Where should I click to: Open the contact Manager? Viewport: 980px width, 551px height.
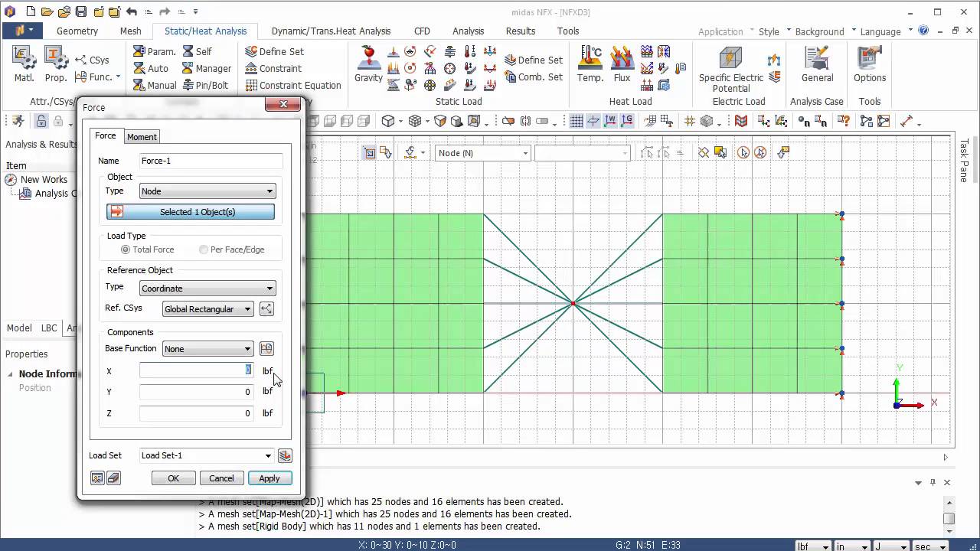tap(207, 68)
